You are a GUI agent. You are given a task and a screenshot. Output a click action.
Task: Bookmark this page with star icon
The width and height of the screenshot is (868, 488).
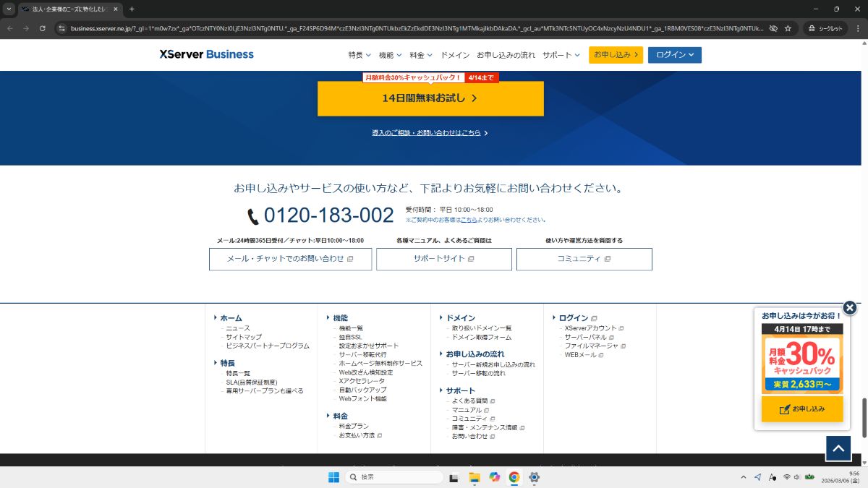788,28
